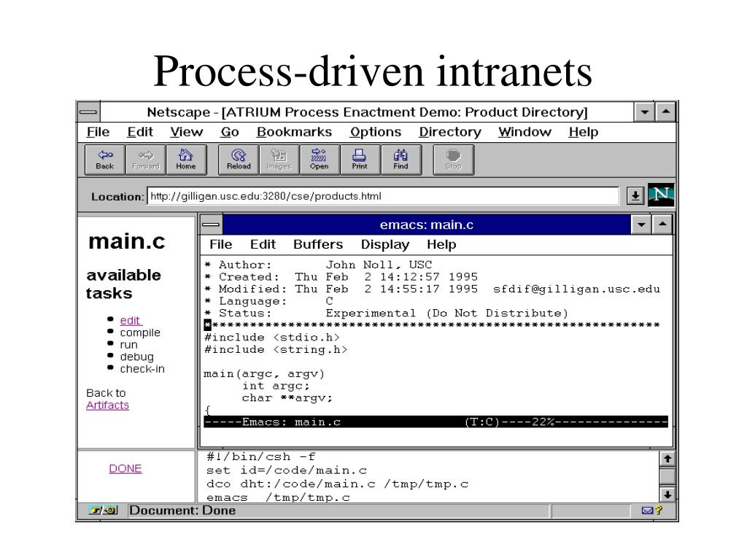Click the script pane scrollbar thumb
Viewport: 747px width, 560px height.
click(x=667, y=476)
